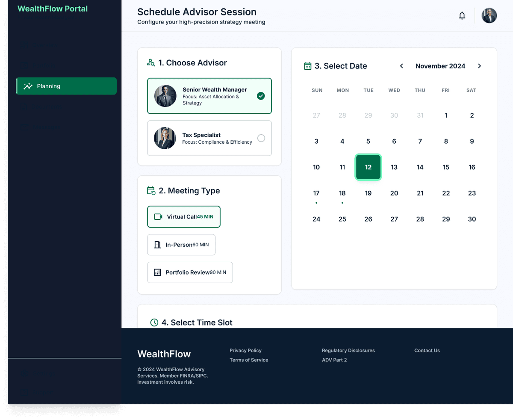513x420 pixels.
Task: Click the Select Time Slot clock icon
Action: pos(154,322)
